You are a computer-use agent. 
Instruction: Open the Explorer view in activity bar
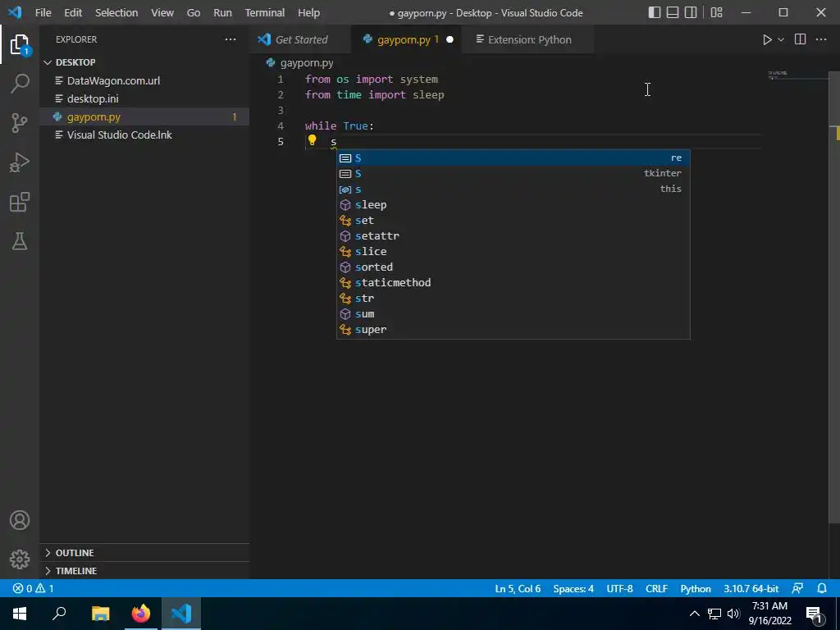(x=20, y=45)
